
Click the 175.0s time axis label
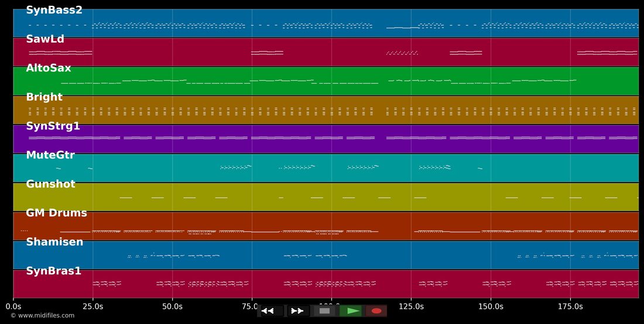(x=570, y=306)
